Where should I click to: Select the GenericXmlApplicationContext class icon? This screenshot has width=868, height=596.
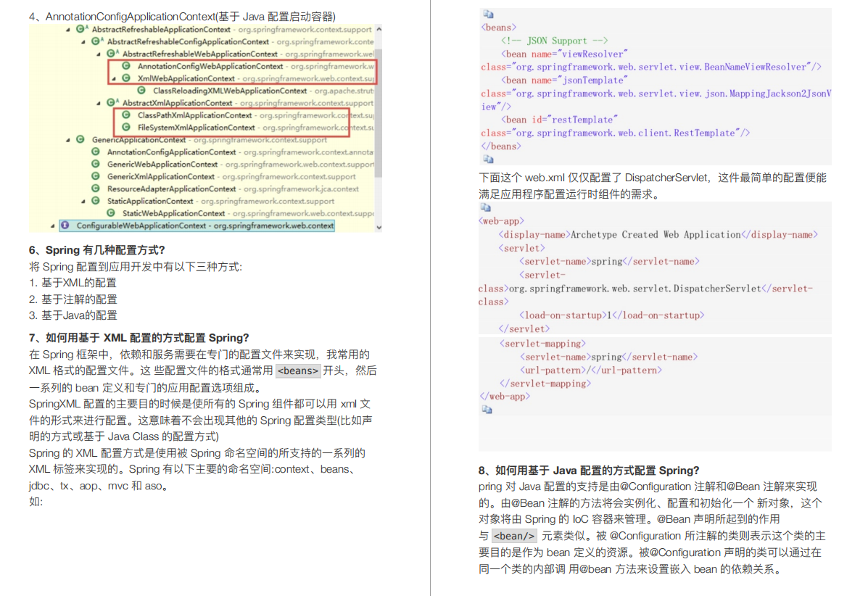[x=96, y=176]
